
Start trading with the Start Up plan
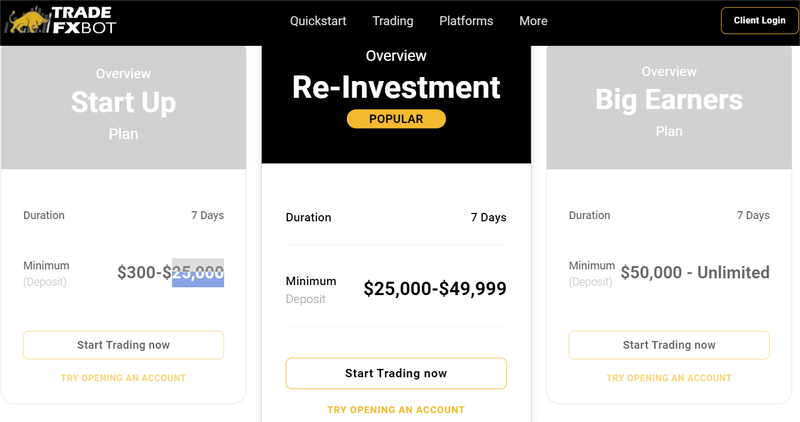[123, 345]
